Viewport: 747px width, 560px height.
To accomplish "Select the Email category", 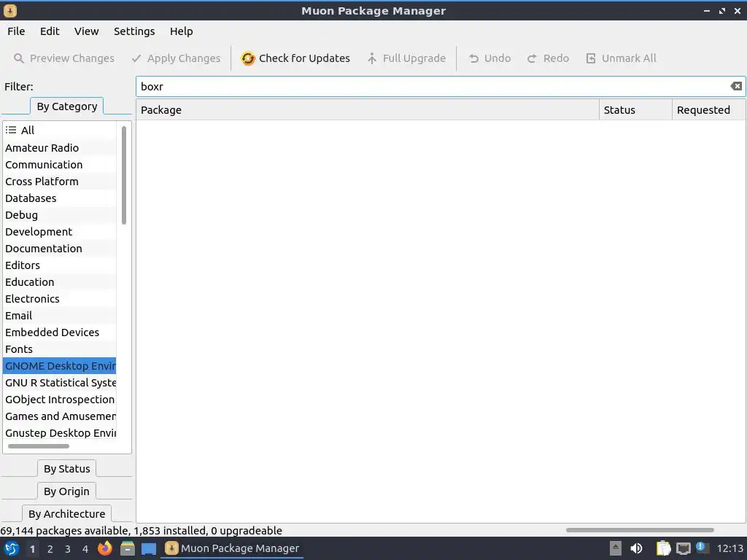I will point(60,316).
